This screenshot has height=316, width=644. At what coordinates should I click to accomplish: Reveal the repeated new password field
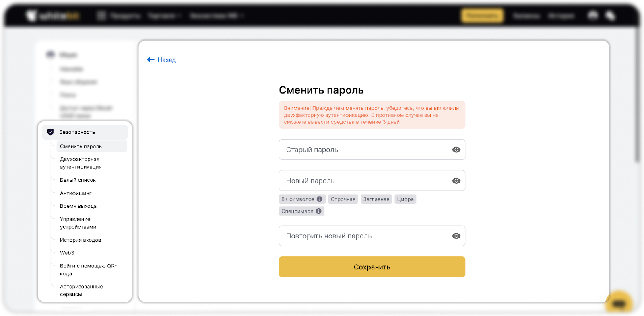pyautogui.click(x=456, y=236)
